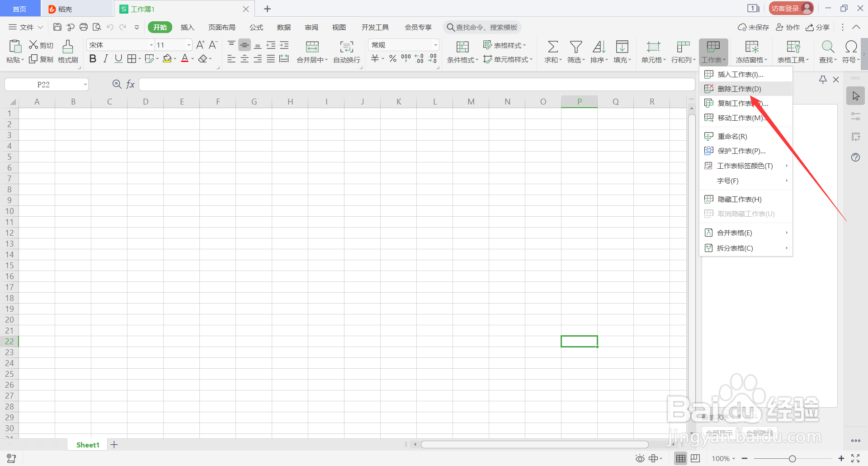Select Rename (重命名) menu item
Image resolution: width=868 pixels, height=466 pixels.
(x=746, y=136)
